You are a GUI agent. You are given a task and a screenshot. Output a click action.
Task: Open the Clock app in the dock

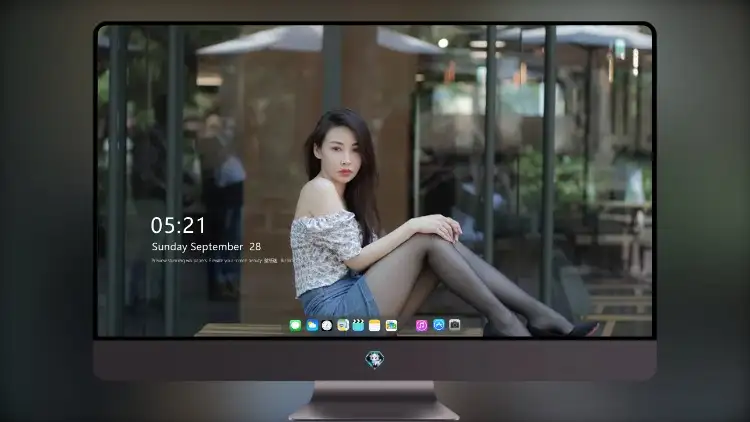point(327,325)
